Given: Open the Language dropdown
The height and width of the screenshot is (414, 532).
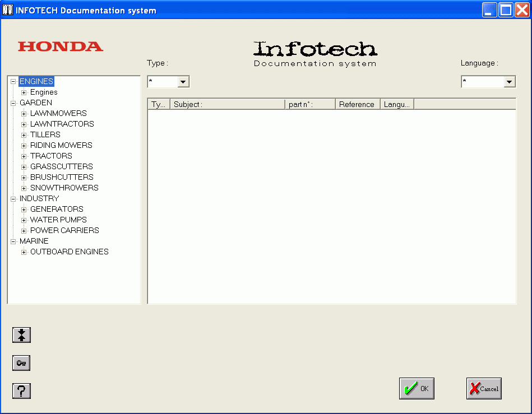Looking at the screenshot, I should point(509,82).
